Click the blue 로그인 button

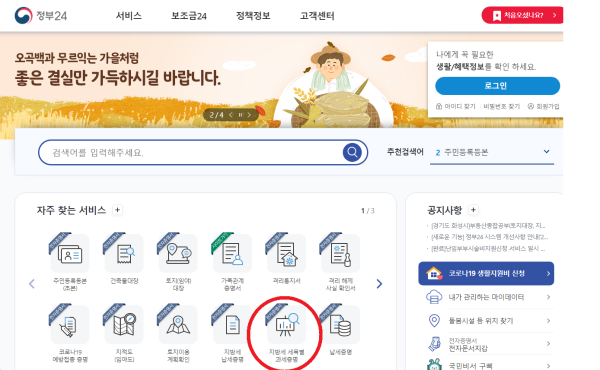pyautogui.click(x=497, y=86)
